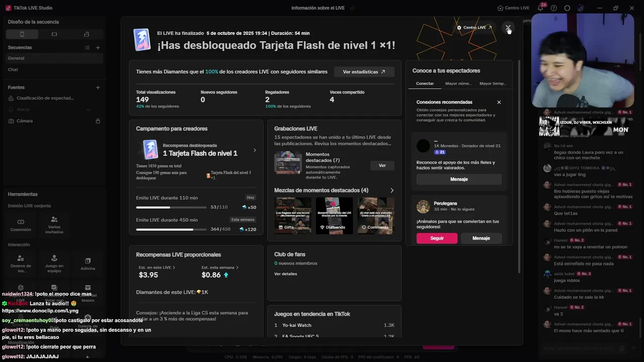Viewport: 644px width, 362px height.
Task: Open the Juego en equipo tool
Action: point(54,264)
